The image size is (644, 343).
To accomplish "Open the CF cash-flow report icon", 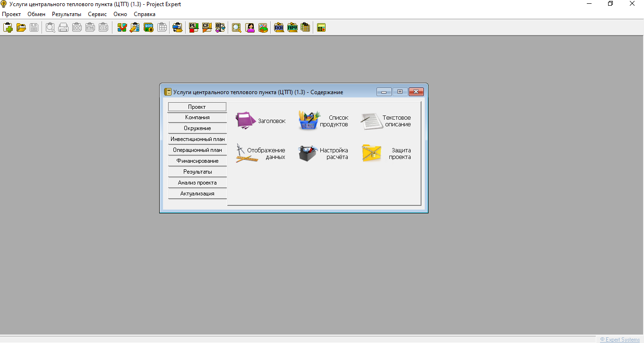I will 207,27.
